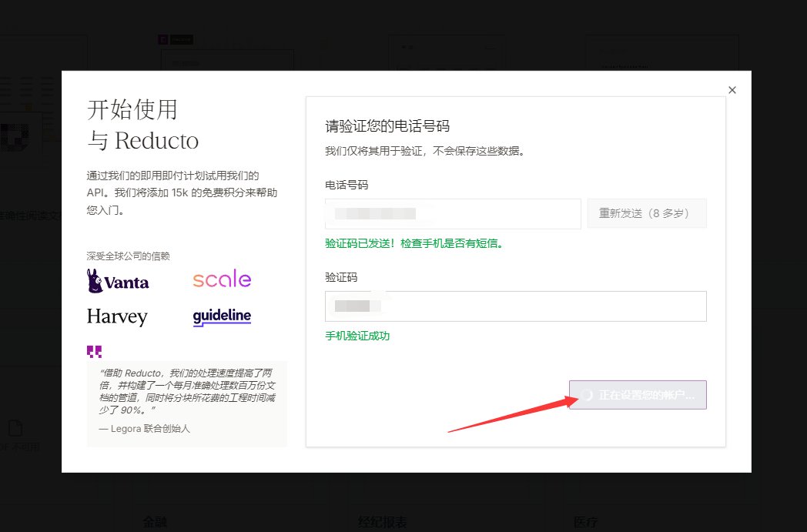807x532 pixels.
Task: Click the message 验证码已发送!检查手机是否有短信。
Action: (414, 243)
